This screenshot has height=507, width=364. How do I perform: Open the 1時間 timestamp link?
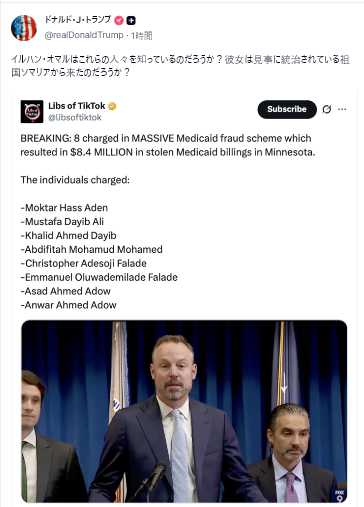pyautogui.click(x=141, y=36)
